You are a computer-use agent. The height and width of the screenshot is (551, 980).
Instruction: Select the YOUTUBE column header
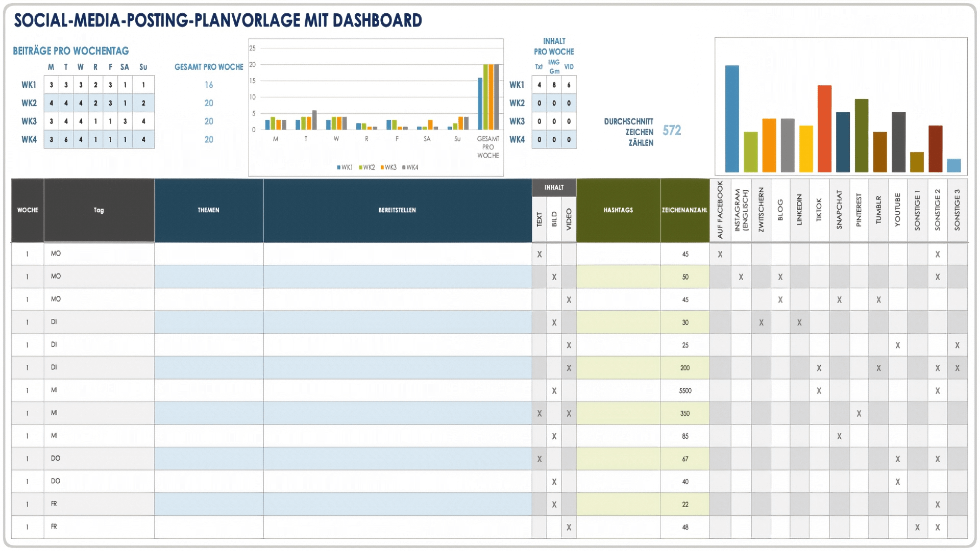click(897, 210)
